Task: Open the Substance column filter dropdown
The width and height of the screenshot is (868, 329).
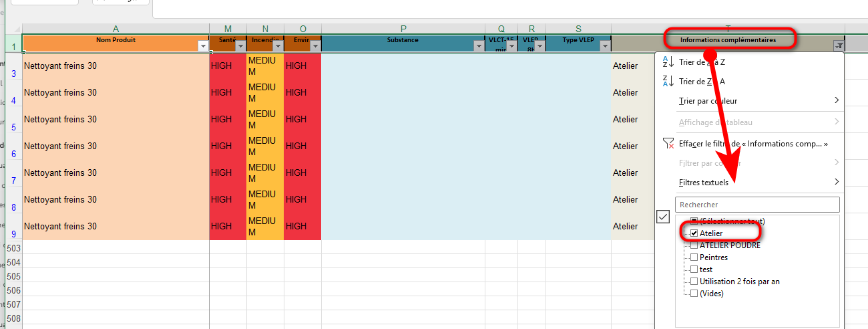Action: point(478,45)
